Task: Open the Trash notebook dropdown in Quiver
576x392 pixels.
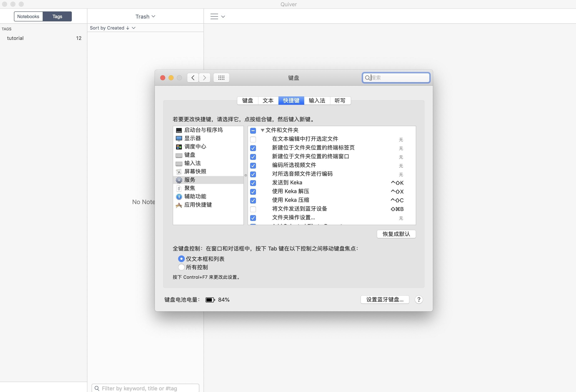Action: coord(145,17)
